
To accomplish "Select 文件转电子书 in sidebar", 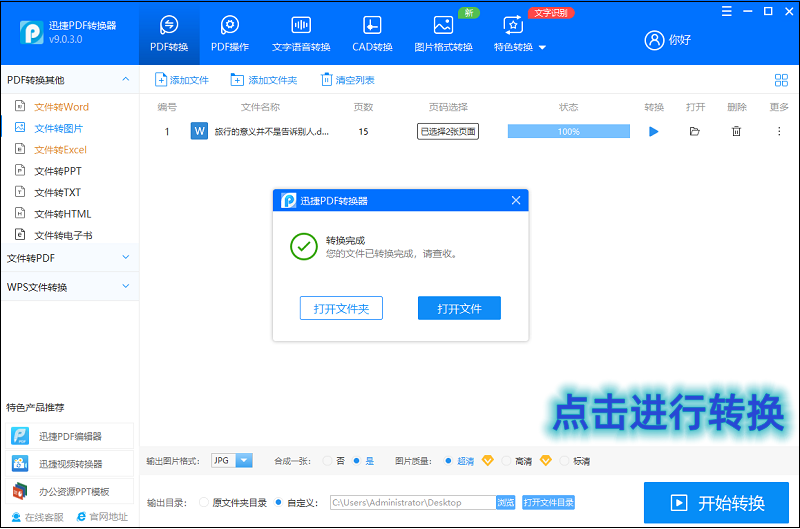I will click(x=63, y=235).
